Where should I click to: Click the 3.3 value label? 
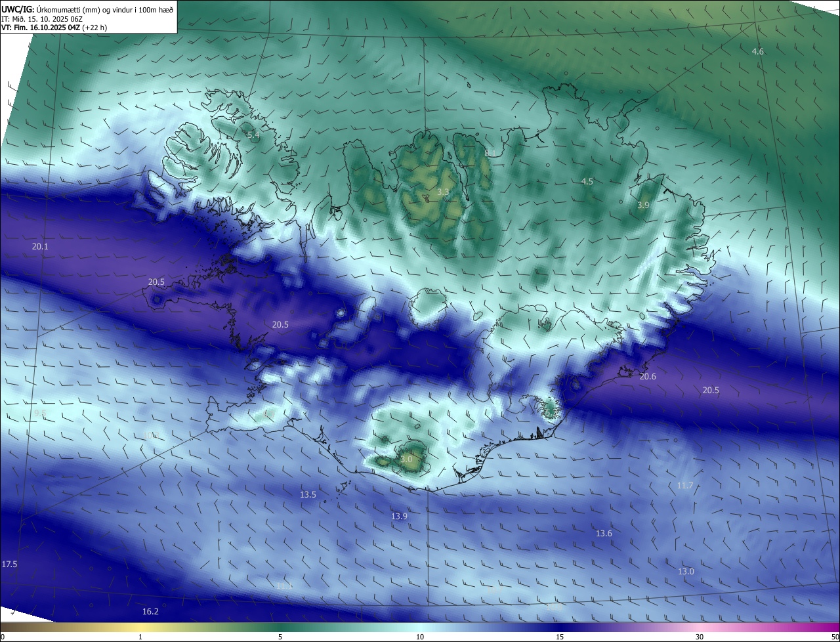(443, 192)
